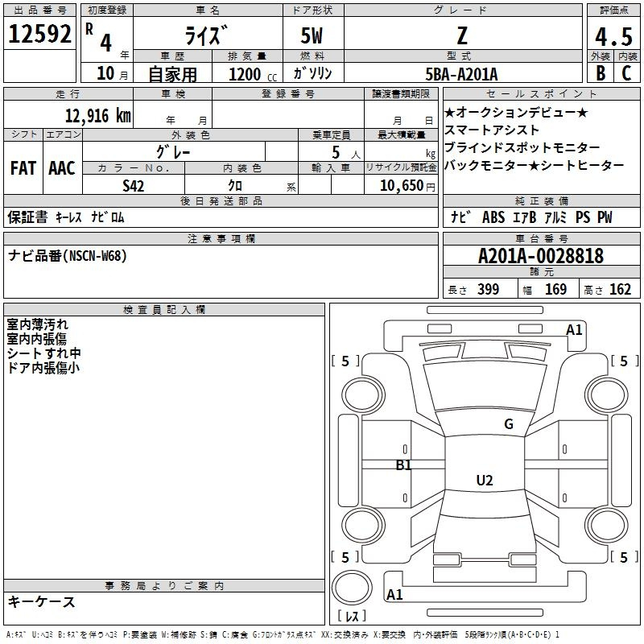Select the [レス] marker below the car diagram
Screen dimensions: 644x644
[x=351, y=617]
